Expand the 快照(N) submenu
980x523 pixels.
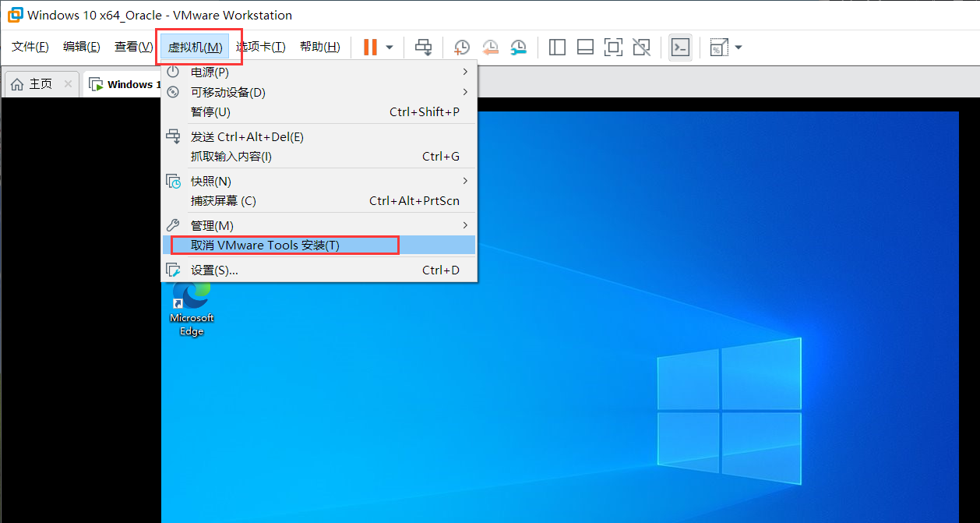pos(319,181)
